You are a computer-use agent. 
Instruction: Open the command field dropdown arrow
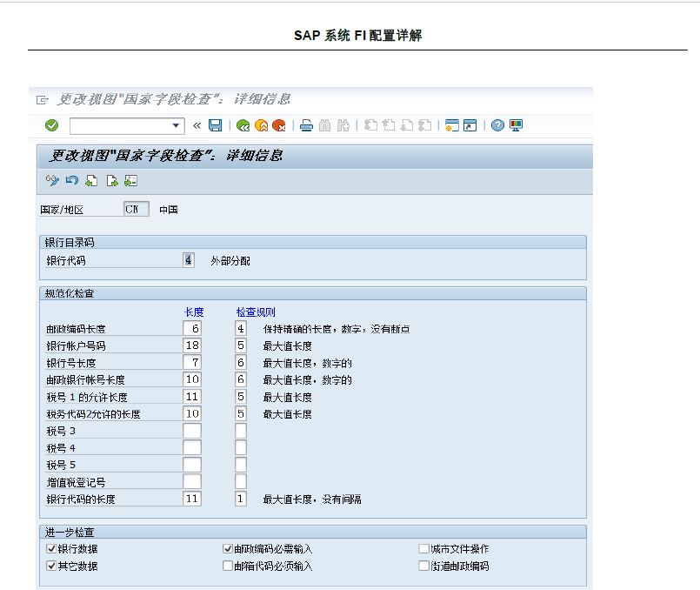(176, 125)
